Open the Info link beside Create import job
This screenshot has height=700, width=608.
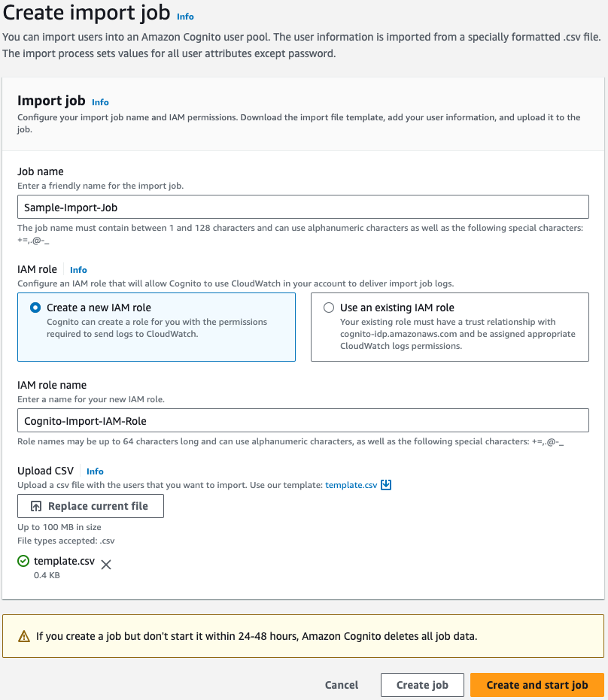[x=184, y=16]
